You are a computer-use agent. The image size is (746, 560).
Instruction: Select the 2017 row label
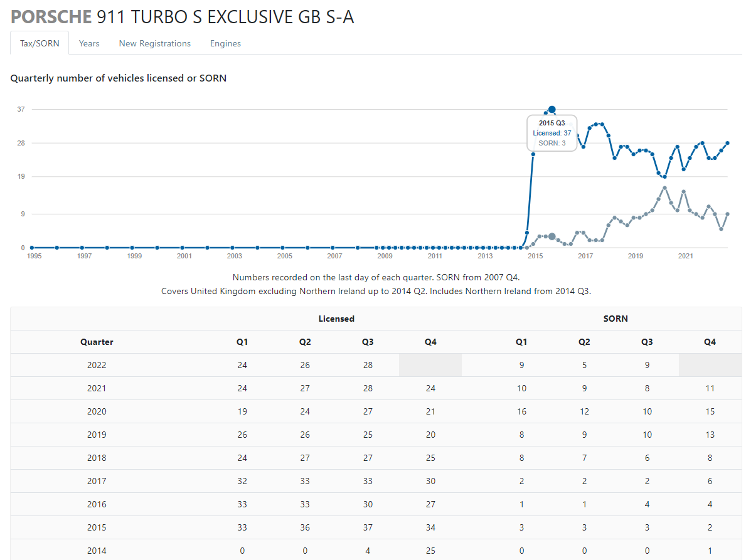97,481
